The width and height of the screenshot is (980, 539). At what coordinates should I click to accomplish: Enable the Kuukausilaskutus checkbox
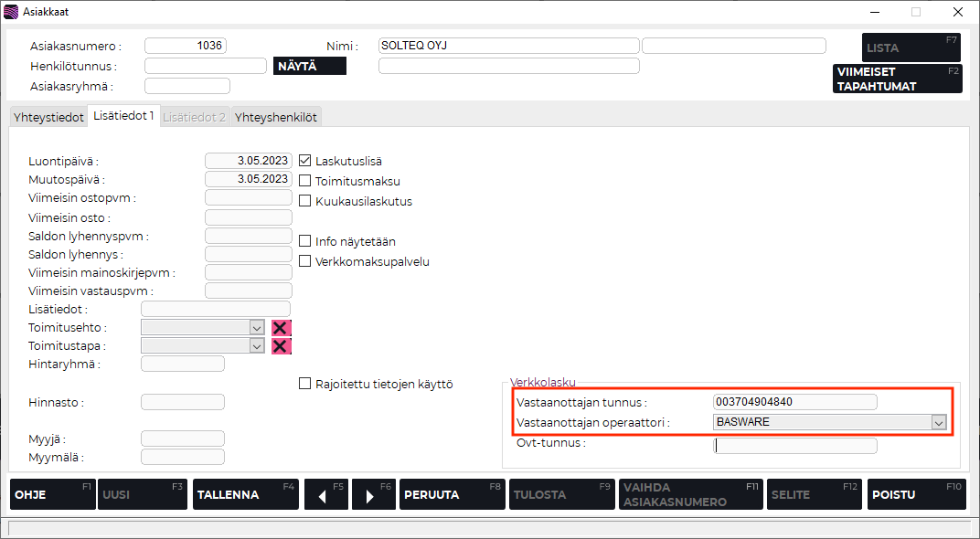click(305, 201)
